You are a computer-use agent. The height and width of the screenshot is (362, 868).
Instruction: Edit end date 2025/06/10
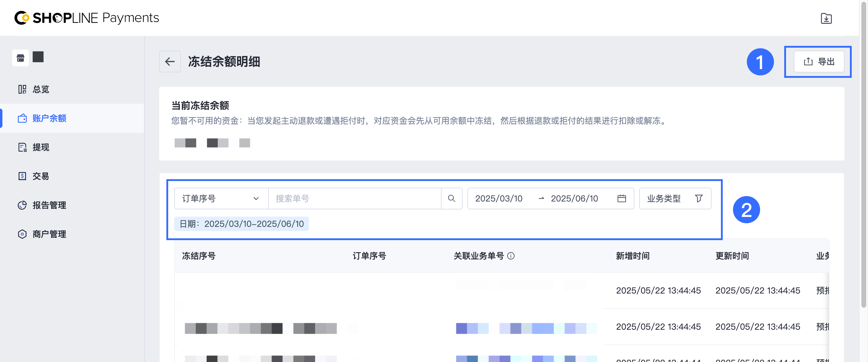[574, 198]
